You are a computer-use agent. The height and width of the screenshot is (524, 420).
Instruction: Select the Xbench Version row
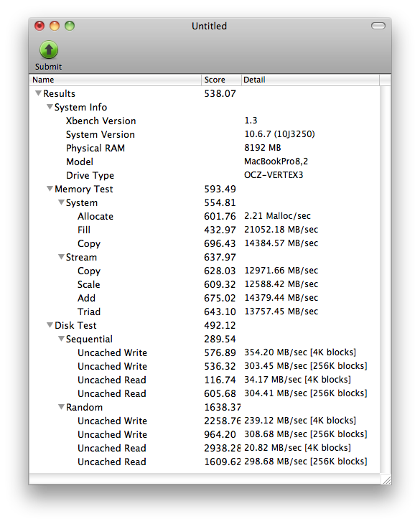205,121
